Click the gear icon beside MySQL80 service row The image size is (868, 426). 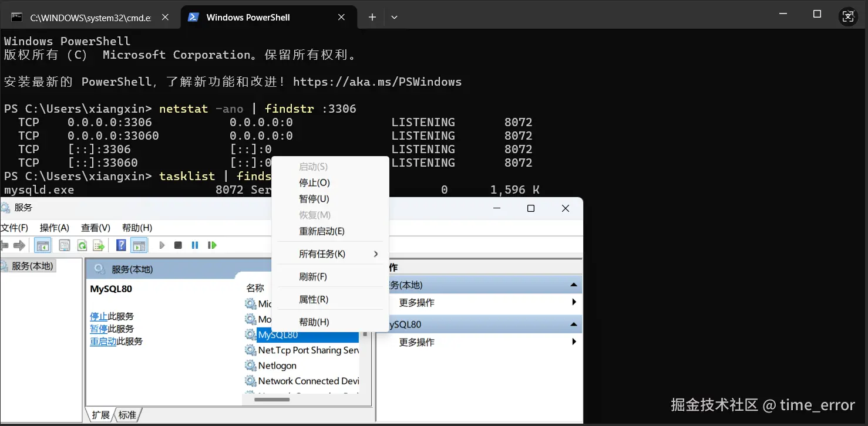click(251, 335)
